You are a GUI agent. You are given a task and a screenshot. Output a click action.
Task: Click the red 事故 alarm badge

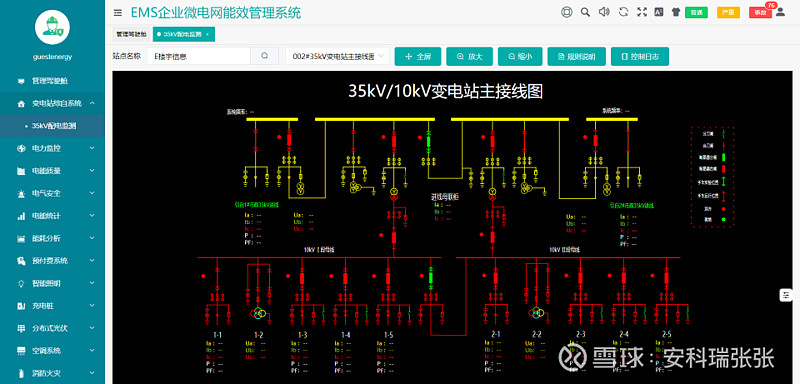coord(760,12)
